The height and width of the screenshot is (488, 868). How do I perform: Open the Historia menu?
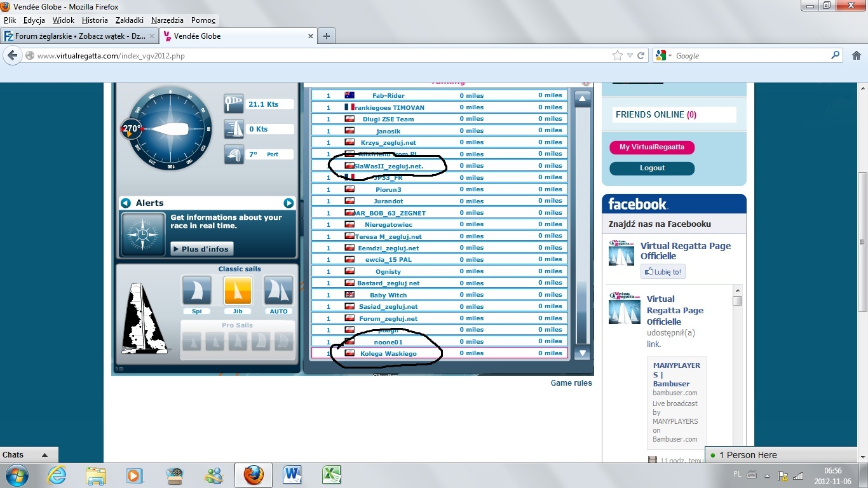click(x=95, y=20)
